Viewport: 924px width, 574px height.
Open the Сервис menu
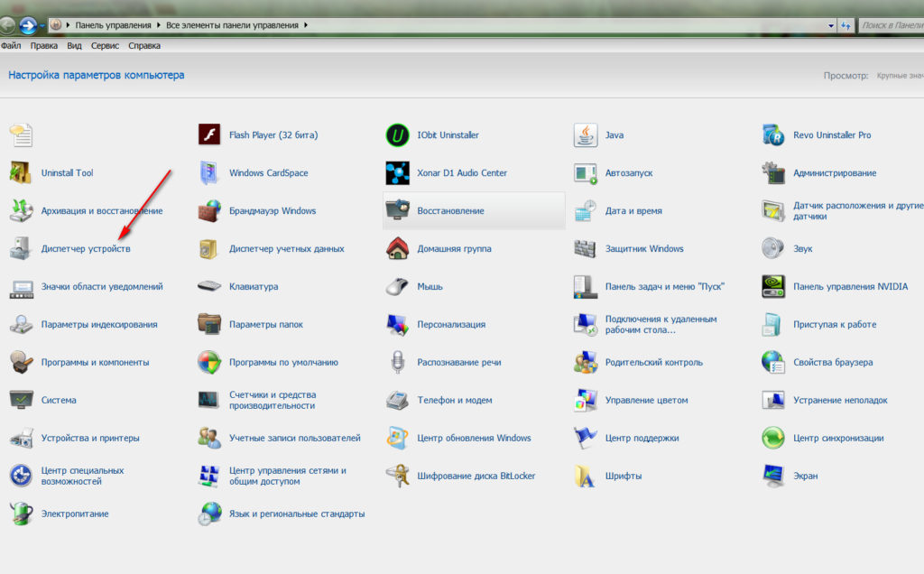(x=106, y=45)
